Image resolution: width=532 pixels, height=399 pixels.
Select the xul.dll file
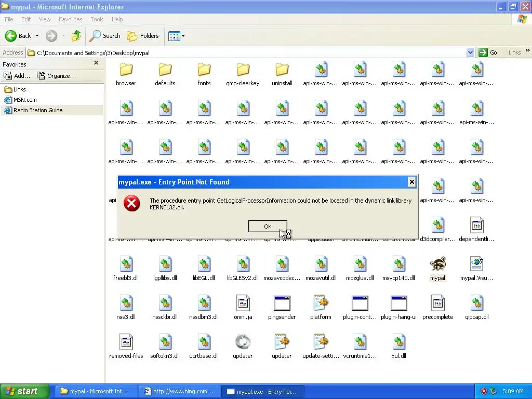click(x=398, y=347)
